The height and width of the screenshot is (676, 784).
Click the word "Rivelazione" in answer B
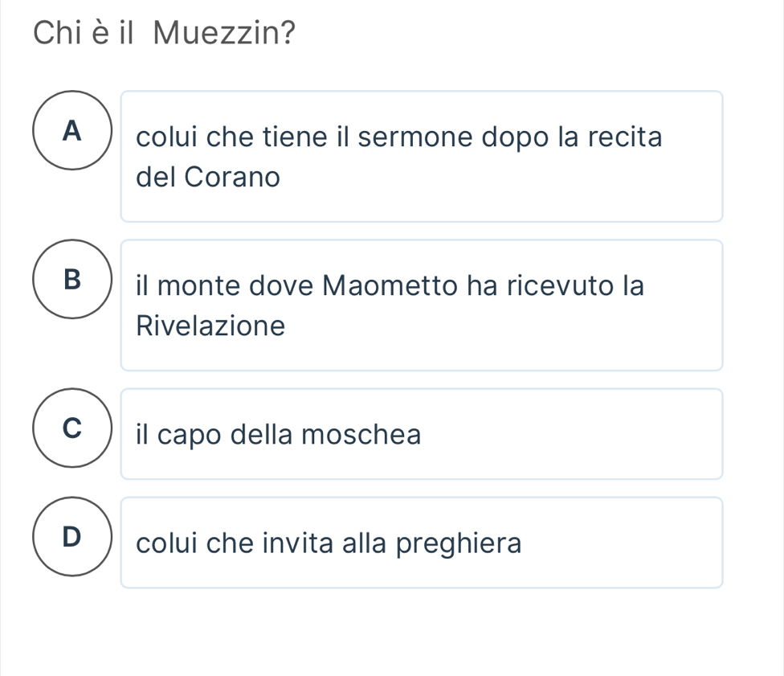click(x=211, y=326)
